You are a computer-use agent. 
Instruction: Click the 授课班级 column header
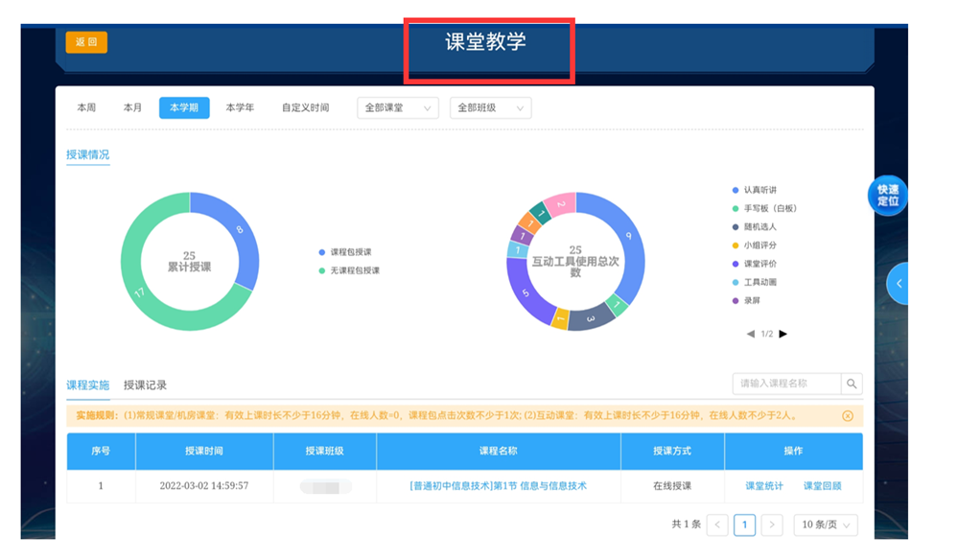pyautogui.click(x=324, y=451)
